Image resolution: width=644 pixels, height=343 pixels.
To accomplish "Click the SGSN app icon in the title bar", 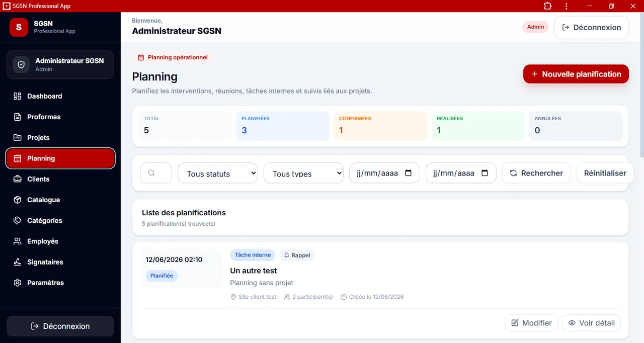I will 7,6.
